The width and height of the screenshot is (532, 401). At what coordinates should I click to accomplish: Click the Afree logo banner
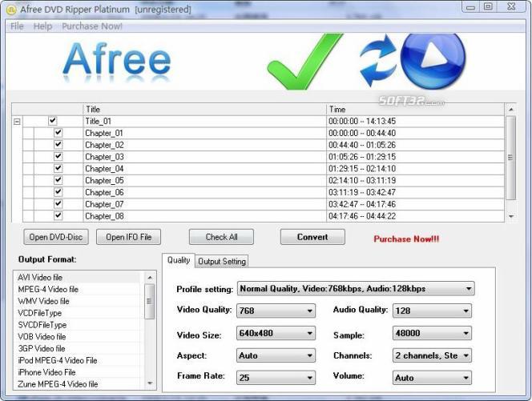(116, 61)
